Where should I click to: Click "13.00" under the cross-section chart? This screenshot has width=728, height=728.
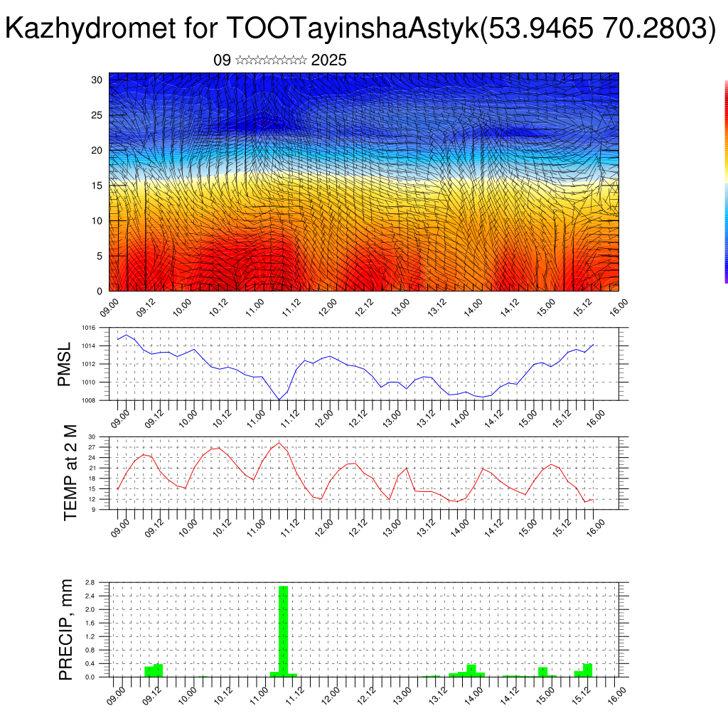coord(400,308)
